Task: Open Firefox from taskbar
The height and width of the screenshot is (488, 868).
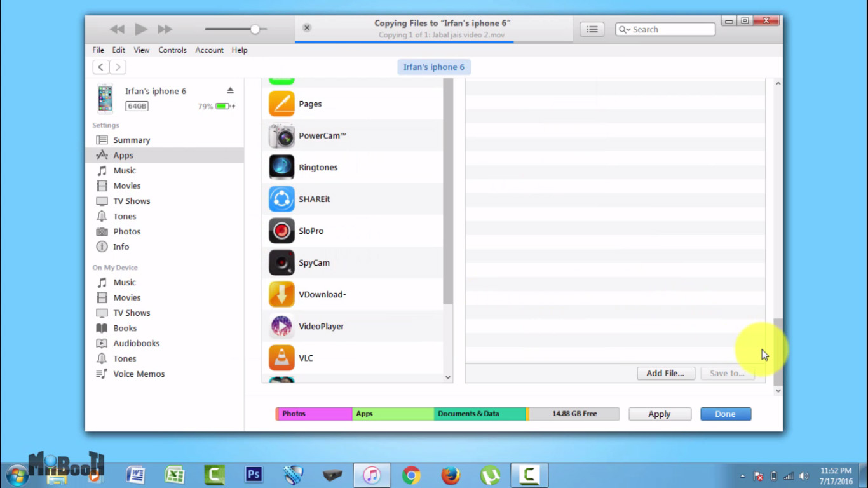Action: (451, 475)
